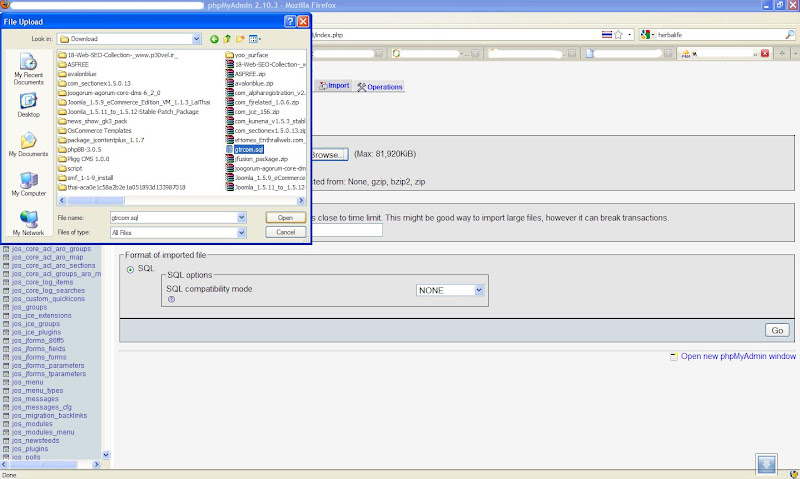This screenshot has height=479, width=800.
Task: Select the OsCommerce Templates folder
Action: [95, 131]
